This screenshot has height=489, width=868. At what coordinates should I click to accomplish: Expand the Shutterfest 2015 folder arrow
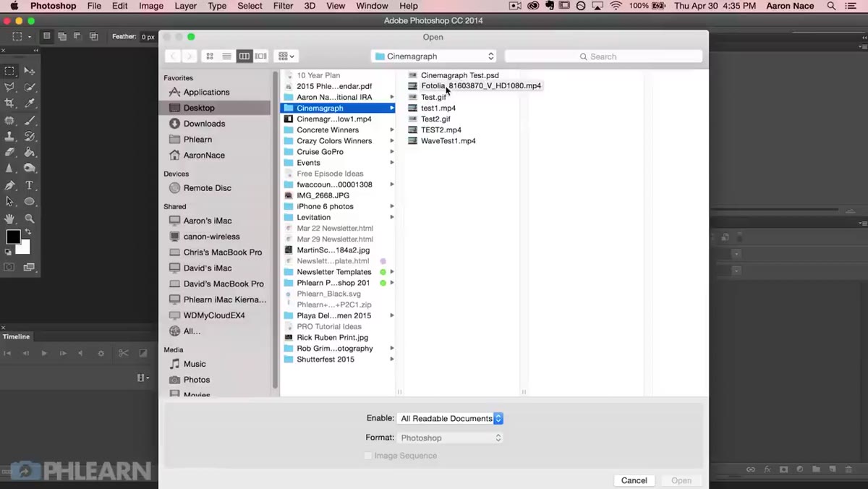tap(392, 360)
